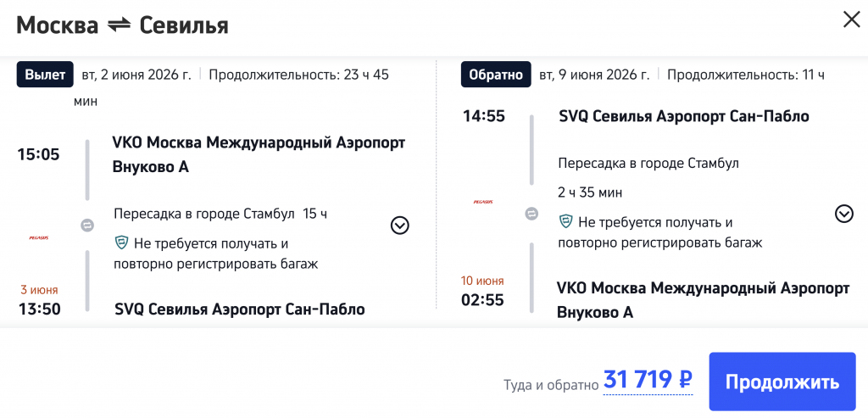Click the return transfer icon on the timeline
The image size is (868, 418).
click(x=531, y=214)
